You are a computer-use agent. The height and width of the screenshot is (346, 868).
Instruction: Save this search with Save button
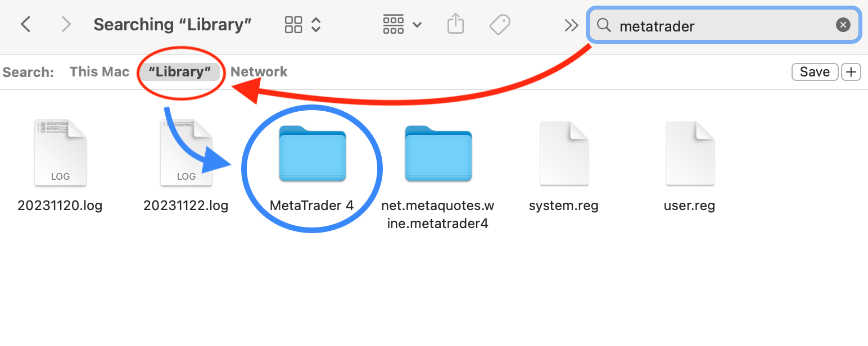[815, 72]
